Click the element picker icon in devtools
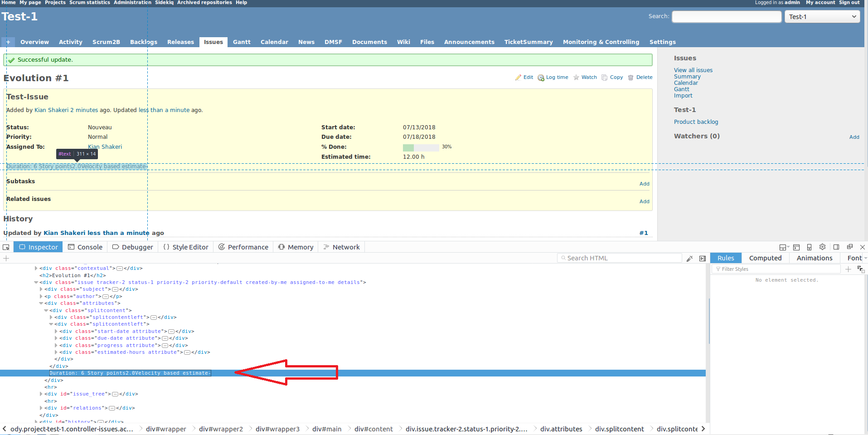The height and width of the screenshot is (435, 868). pyautogui.click(x=6, y=247)
